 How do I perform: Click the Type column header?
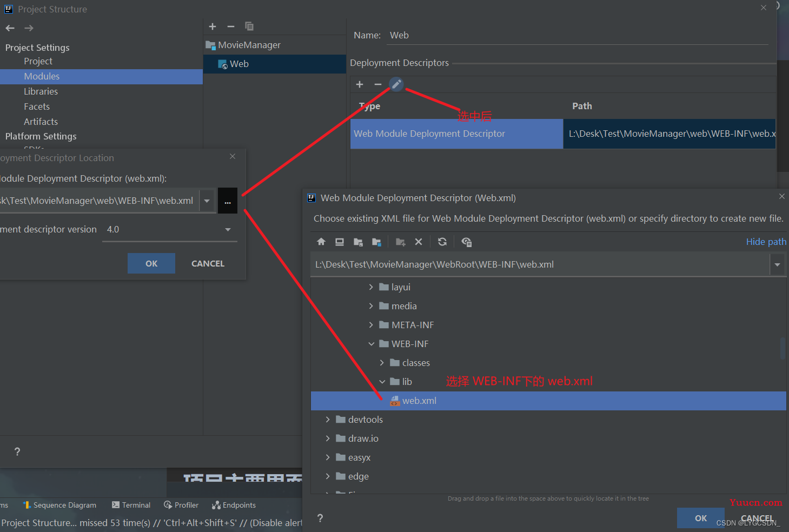click(x=369, y=106)
